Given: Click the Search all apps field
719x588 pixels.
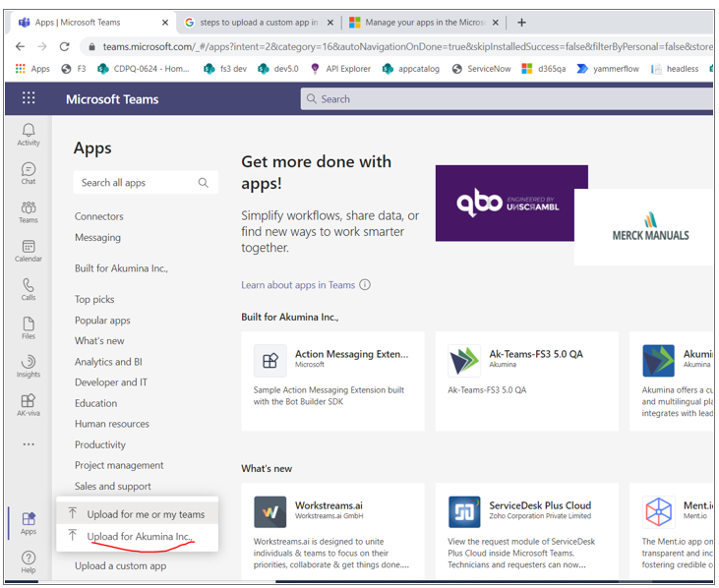Looking at the screenshot, I should (x=136, y=183).
